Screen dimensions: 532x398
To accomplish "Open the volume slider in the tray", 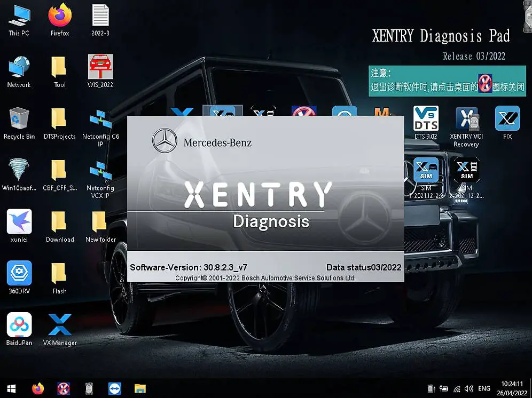I will [470, 388].
